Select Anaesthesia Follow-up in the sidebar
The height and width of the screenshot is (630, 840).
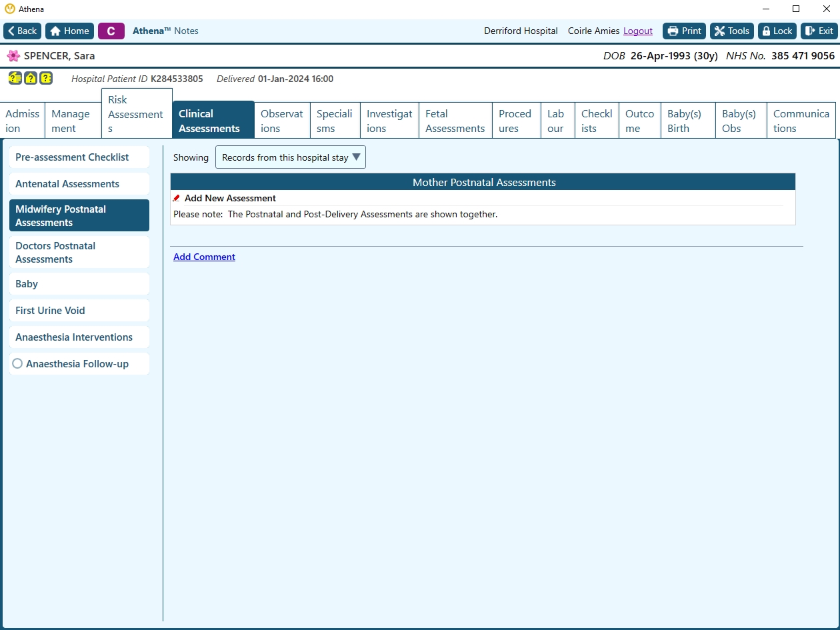pyautogui.click(x=79, y=364)
